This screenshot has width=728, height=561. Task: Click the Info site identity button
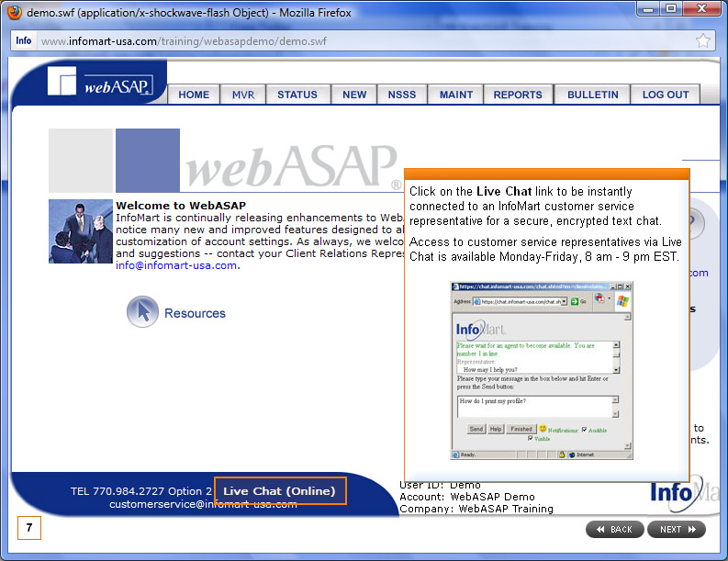[x=24, y=41]
